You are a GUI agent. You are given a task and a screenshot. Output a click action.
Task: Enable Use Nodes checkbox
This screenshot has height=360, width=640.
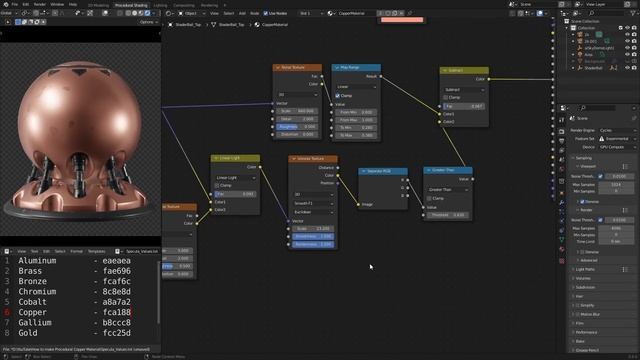(266, 13)
